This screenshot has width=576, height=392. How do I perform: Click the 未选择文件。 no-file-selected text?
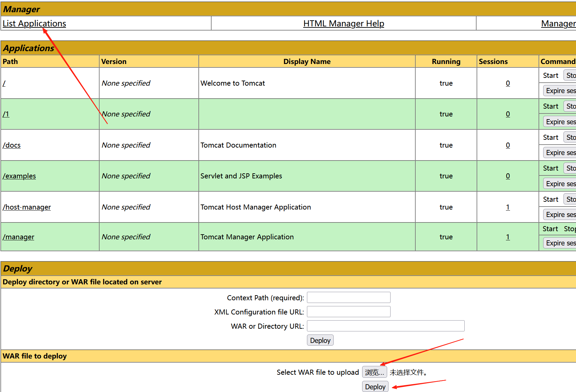click(x=408, y=372)
